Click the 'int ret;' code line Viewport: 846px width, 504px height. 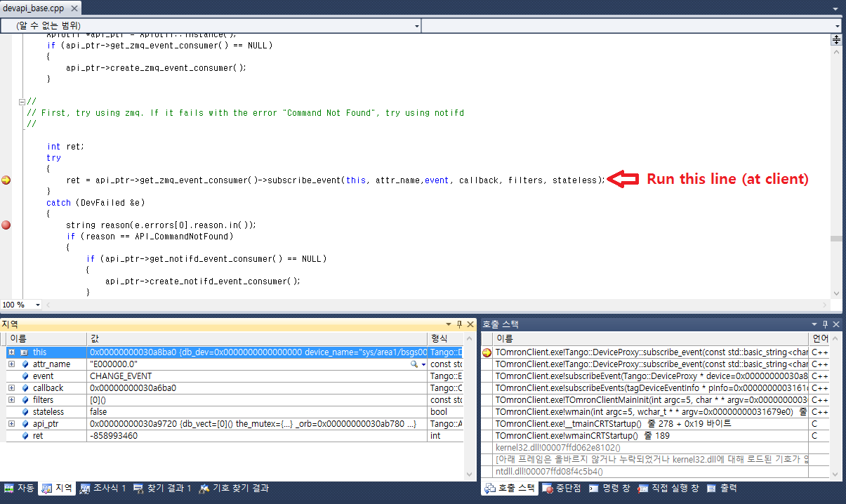point(66,147)
